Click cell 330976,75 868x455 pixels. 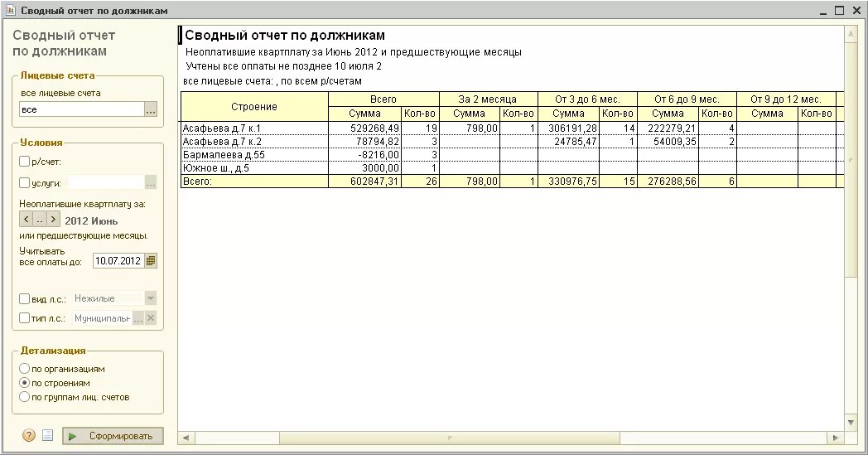[568, 182]
